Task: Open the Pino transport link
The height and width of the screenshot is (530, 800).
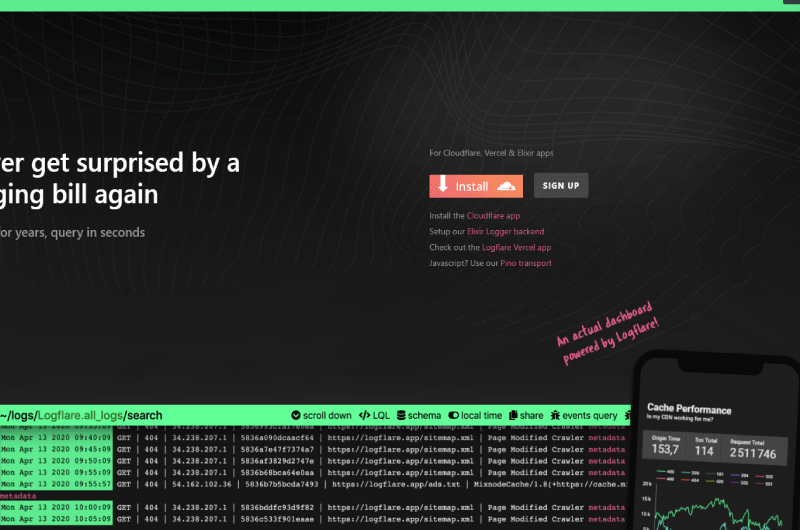Action: coord(526,263)
